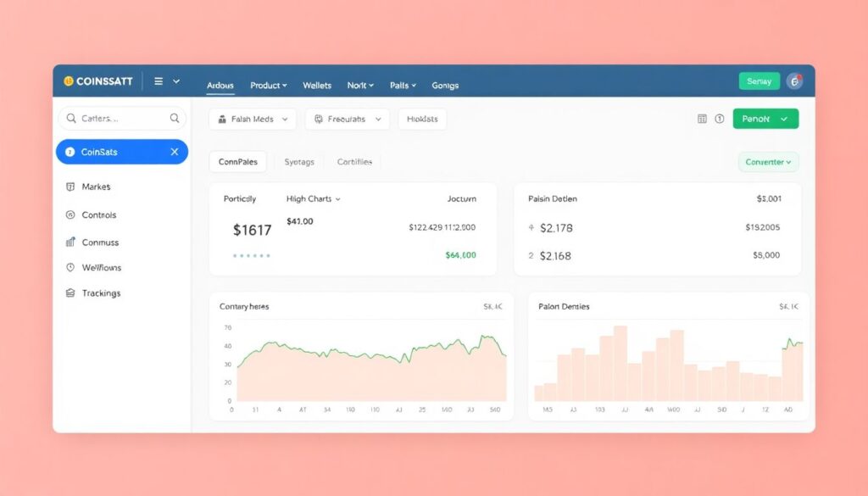Click the Hiokists button

(x=422, y=120)
